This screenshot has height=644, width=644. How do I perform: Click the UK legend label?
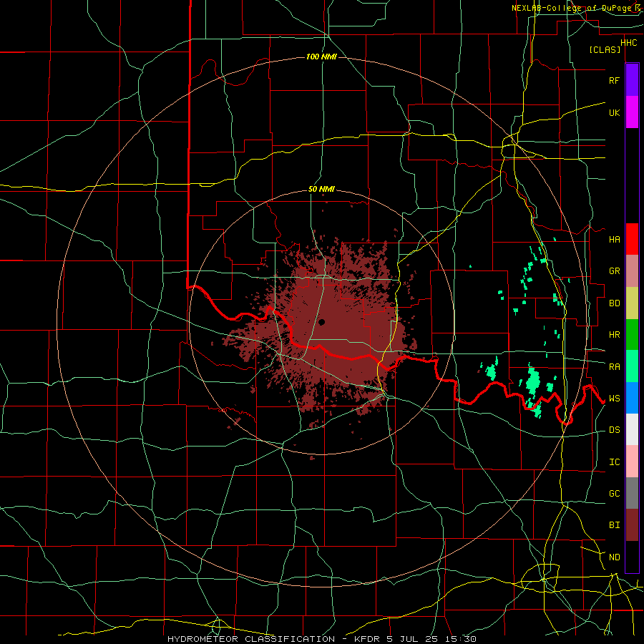pos(614,112)
